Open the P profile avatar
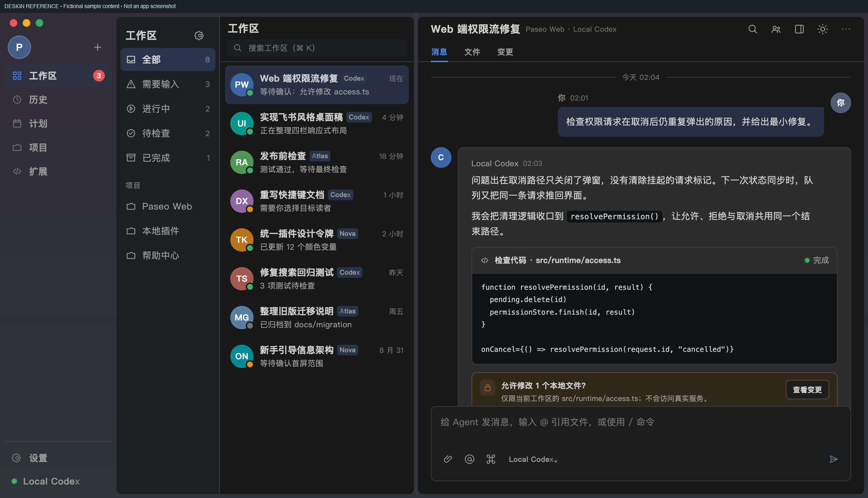The width and height of the screenshot is (868, 498). 19,47
